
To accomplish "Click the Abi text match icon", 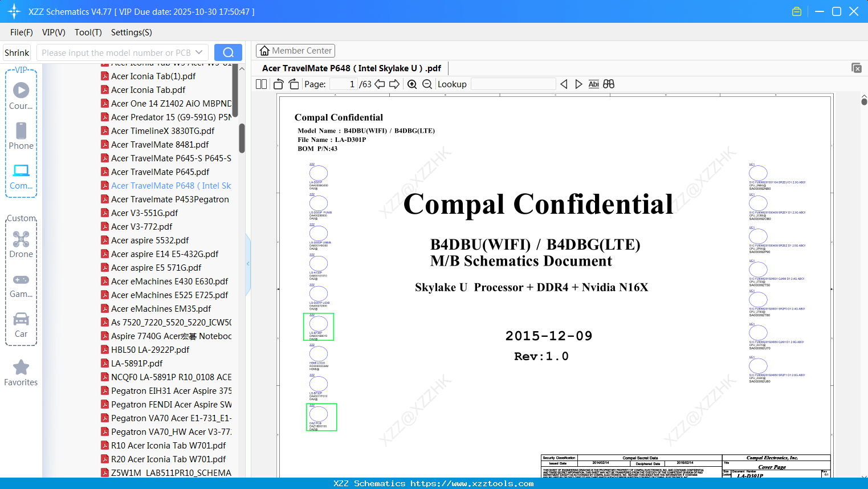I will pyautogui.click(x=594, y=84).
